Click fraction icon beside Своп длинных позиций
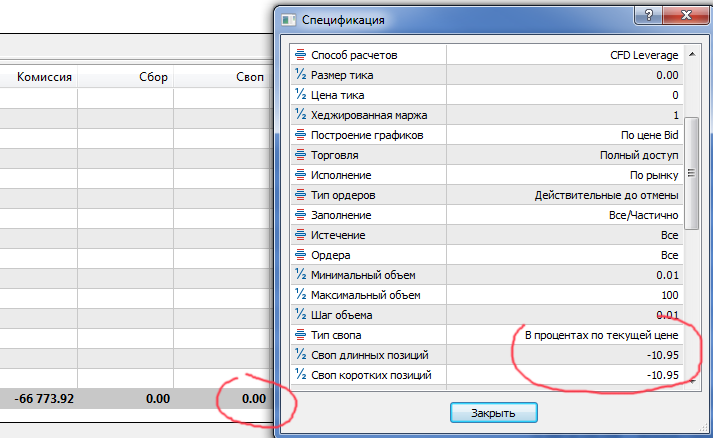The height and width of the screenshot is (438, 713). coord(300,355)
